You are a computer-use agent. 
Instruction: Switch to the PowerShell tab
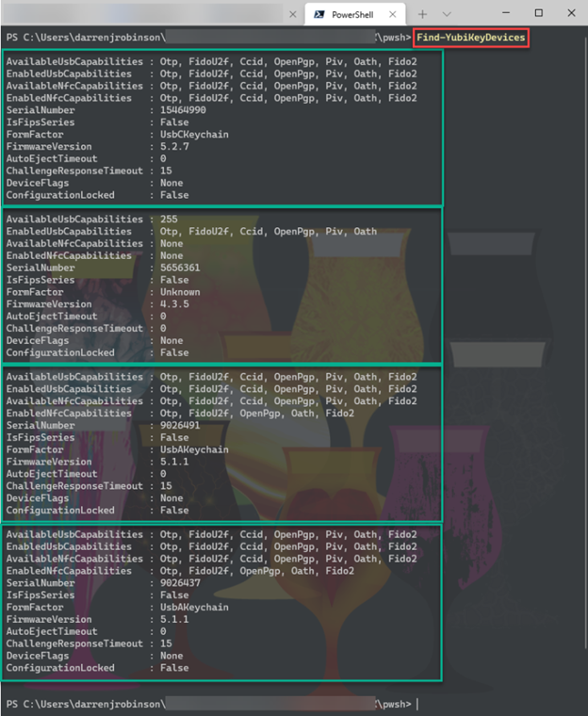pos(355,14)
